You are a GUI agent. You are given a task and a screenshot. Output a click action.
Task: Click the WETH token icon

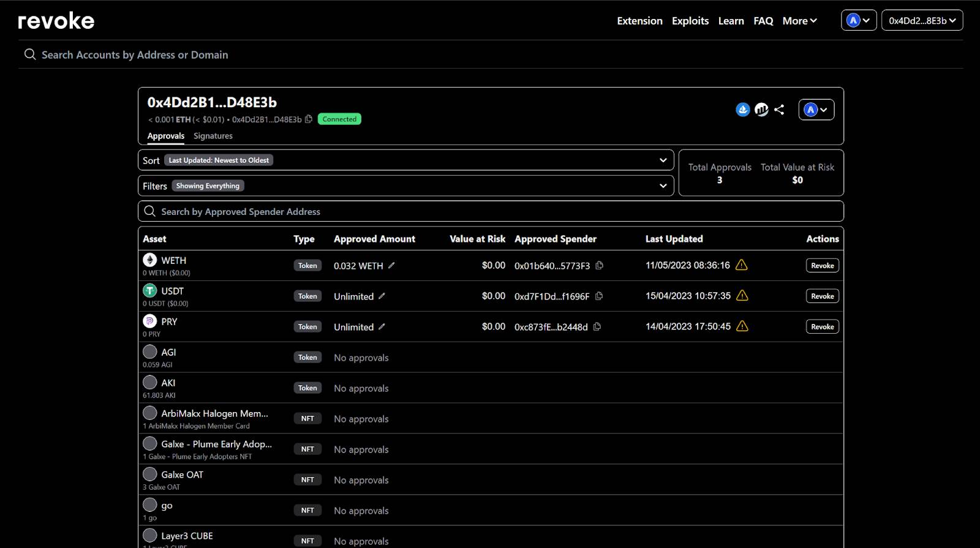(150, 260)
